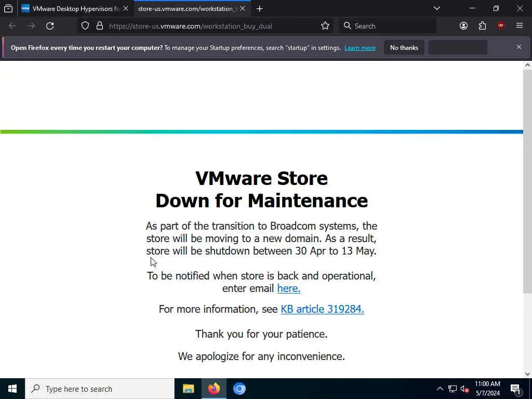
Task: Click the 'Thank you for your patience.' text
Action: click(x=261, y=334)
